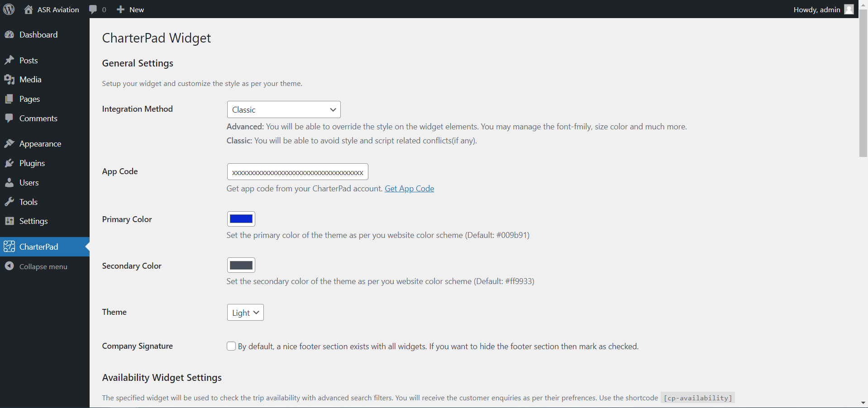This screenshot has width=868, height=408.
Task: Click the WordPress logo icon
Action: pos(9,9)
